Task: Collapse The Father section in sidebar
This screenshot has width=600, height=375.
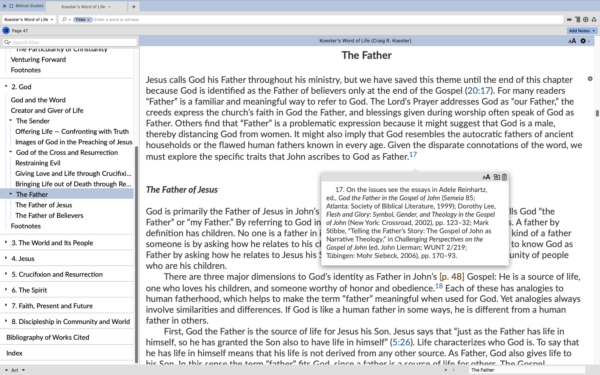Action: (11, 194)
